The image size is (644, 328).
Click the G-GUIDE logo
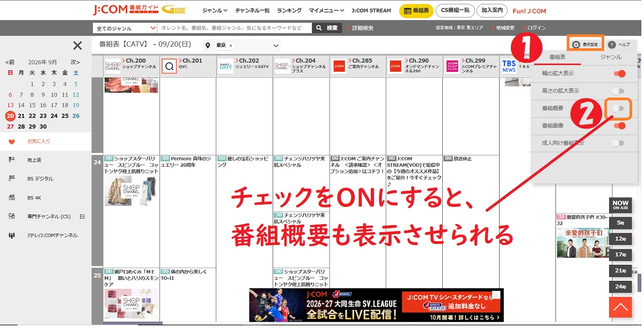[173, 10]
